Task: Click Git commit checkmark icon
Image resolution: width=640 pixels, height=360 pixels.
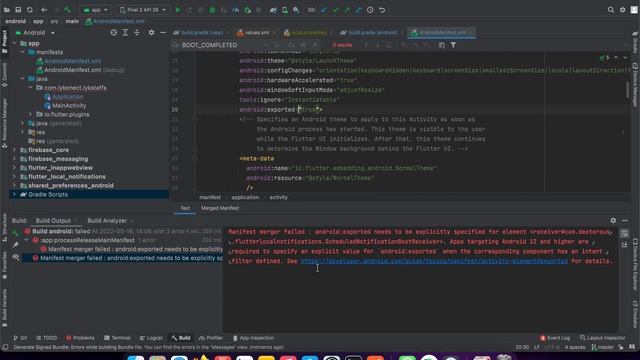Action: coord(336,10)
